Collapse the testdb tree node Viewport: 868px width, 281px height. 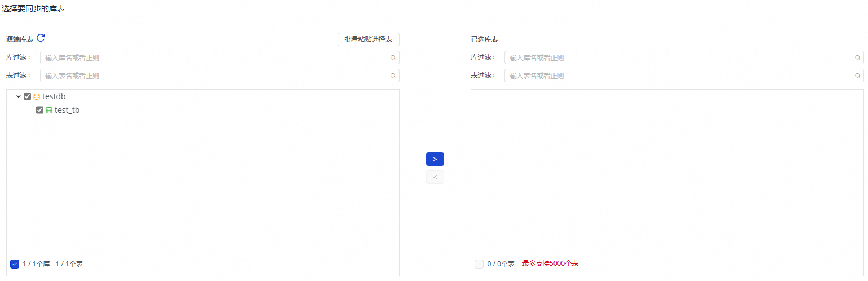point(19,96)
